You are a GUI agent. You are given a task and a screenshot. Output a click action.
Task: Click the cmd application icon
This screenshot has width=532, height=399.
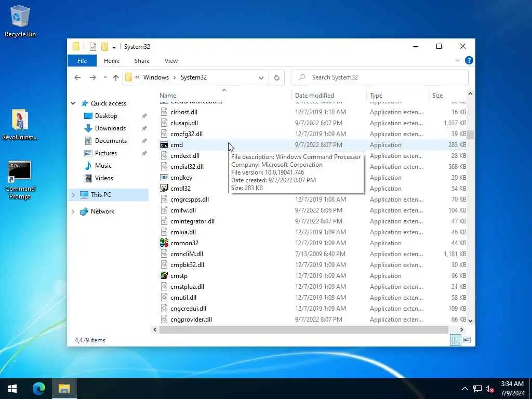click(x=164, y=145)
